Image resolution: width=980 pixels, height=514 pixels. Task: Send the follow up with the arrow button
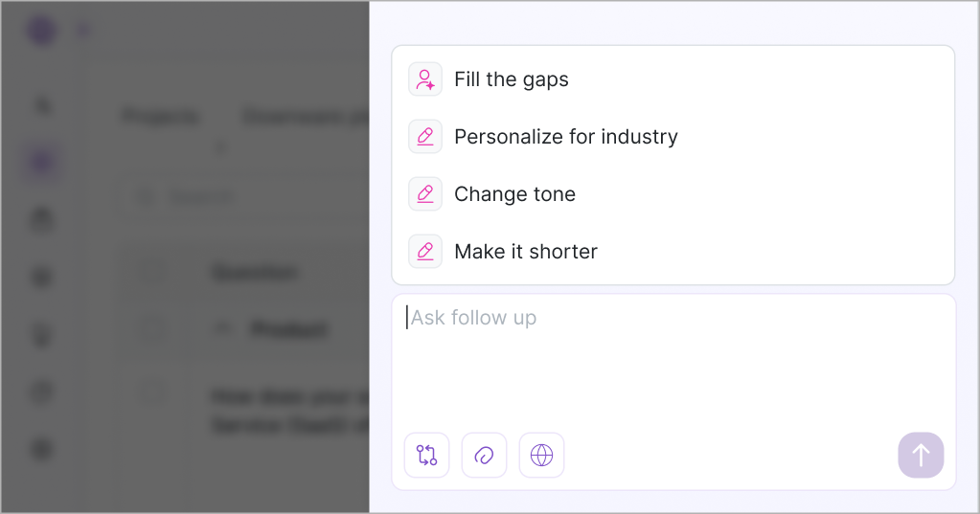coord(921,456)
